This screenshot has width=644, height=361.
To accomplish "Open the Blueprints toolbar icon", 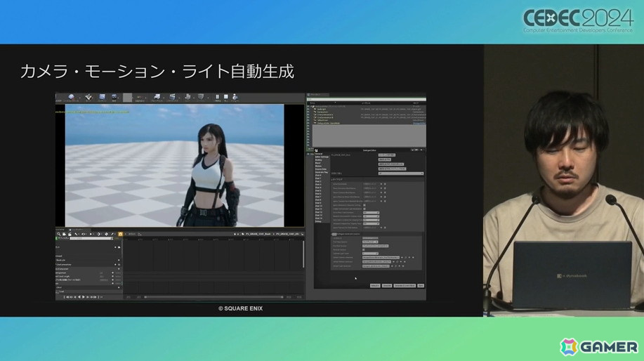I will (x=157, y=97).
